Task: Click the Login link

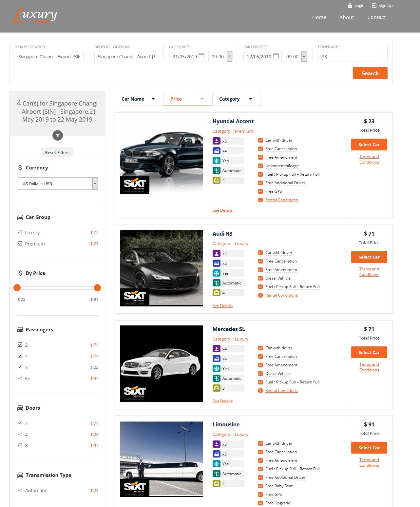Action: pos(359,6)
